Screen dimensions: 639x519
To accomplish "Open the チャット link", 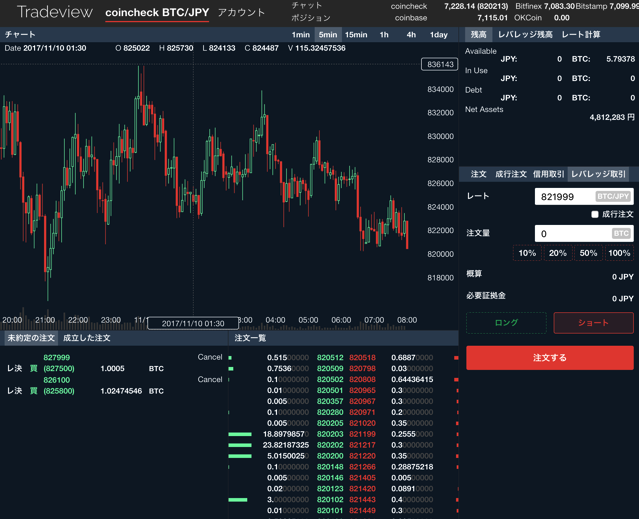I will 306,6.
